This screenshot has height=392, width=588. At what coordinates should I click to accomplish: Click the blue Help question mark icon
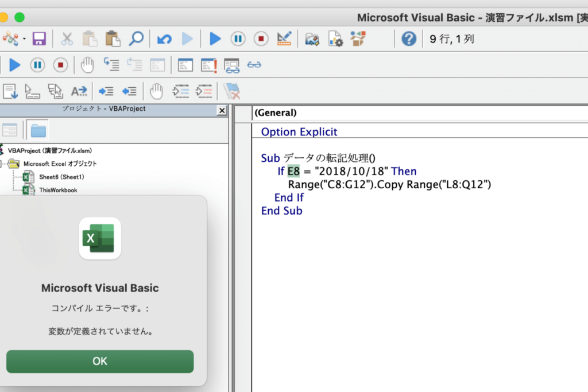(x=408, y=39)
